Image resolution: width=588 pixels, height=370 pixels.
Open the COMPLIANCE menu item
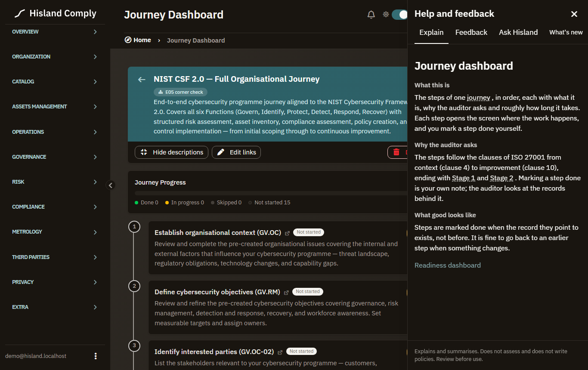pos(55,207)
